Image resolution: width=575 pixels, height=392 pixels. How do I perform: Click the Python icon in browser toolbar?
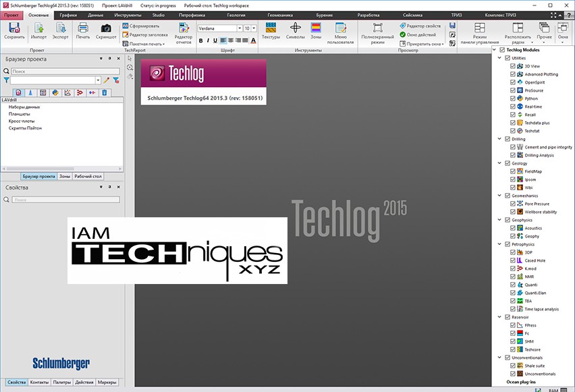coord(55,93)
